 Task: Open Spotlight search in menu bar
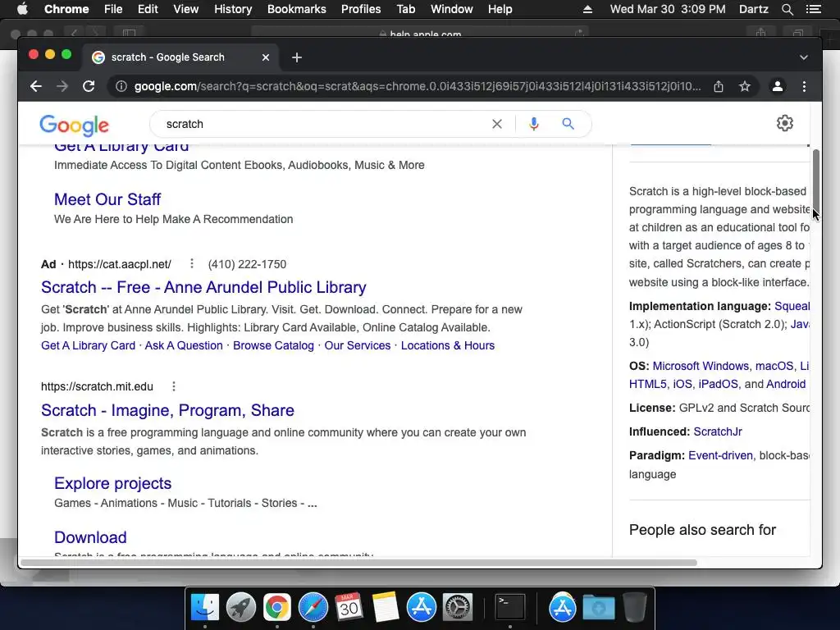[787, 9]
